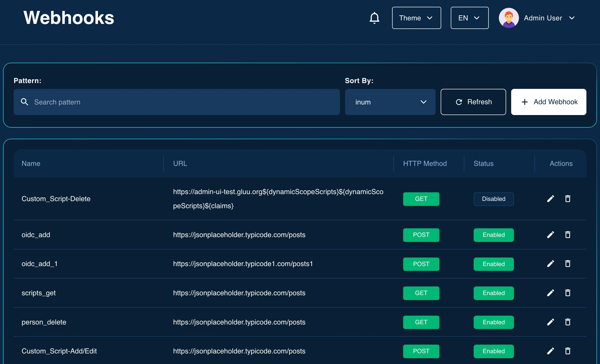Edit the scripts_get webhook
Image resolution: width=600 pixels, height=364 pixels.
click(x=550, y=293)
